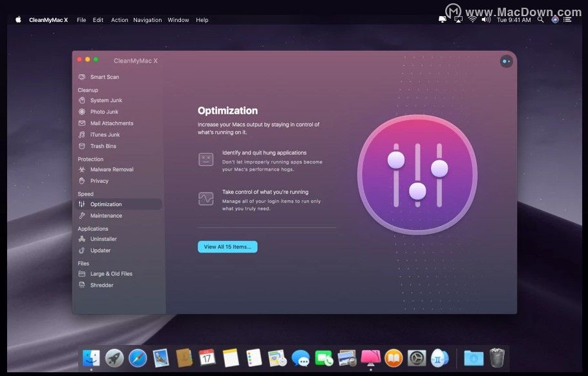Viewport: 588px width, 376px height.
Task: Open the Action menu
Action: tap(120, 20)
